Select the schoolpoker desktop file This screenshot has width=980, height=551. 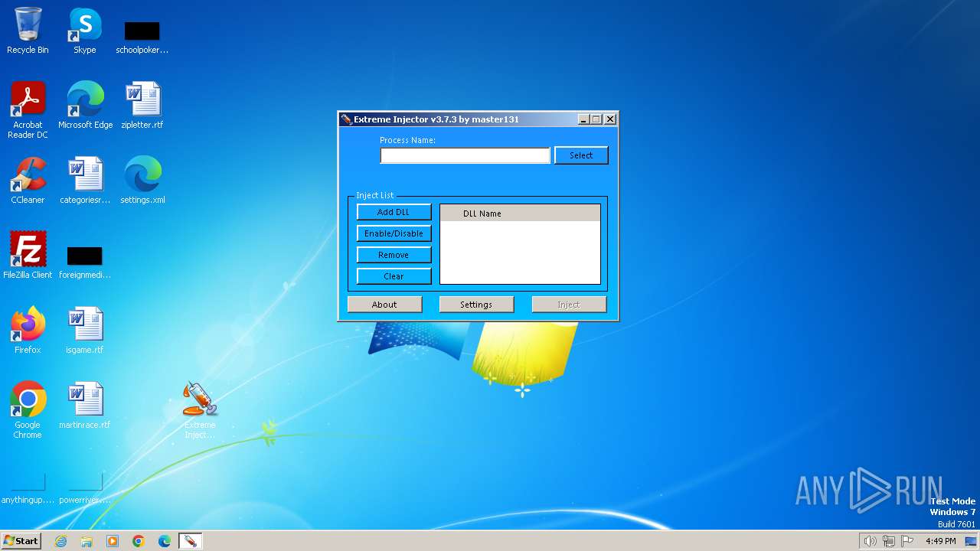pyautogui.click(x=142, y=37)
